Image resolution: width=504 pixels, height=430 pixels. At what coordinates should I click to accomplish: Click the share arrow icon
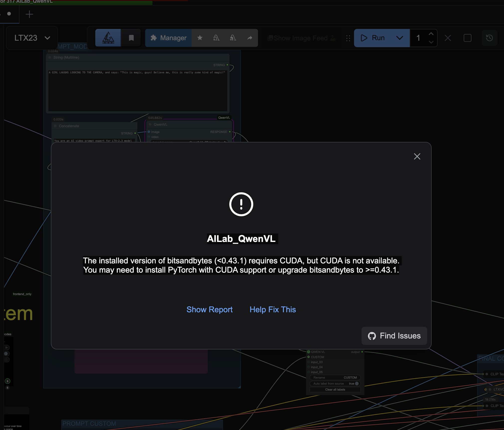click(x=250, y=38)
